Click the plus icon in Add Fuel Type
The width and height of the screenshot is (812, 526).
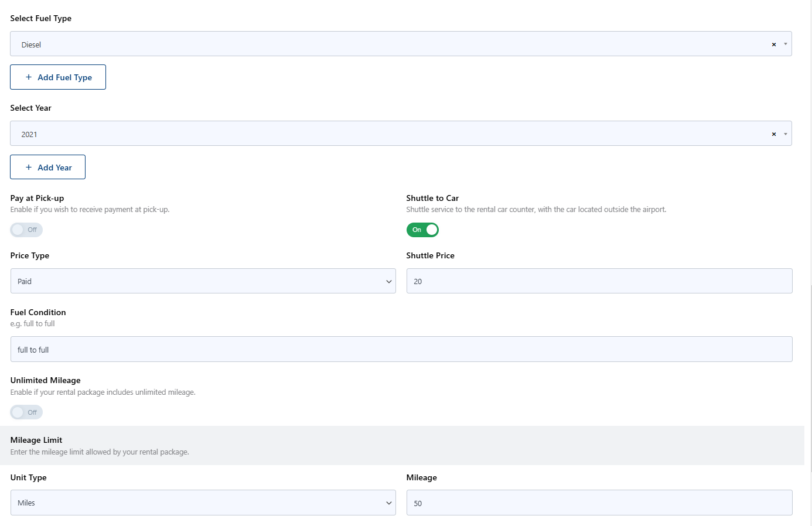pos(29,77)
